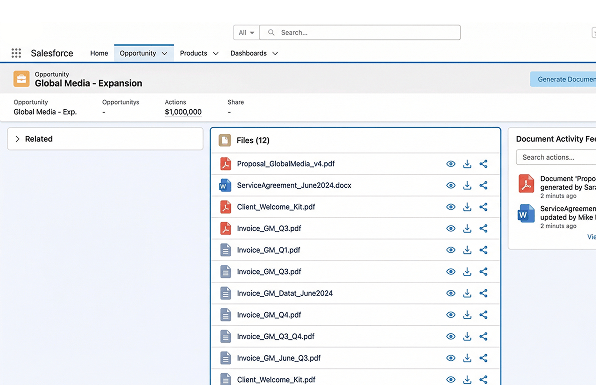The width and height of the screenshot is (596, 385).
Task: Open the Files (12) header link
Action: (253, 140)
